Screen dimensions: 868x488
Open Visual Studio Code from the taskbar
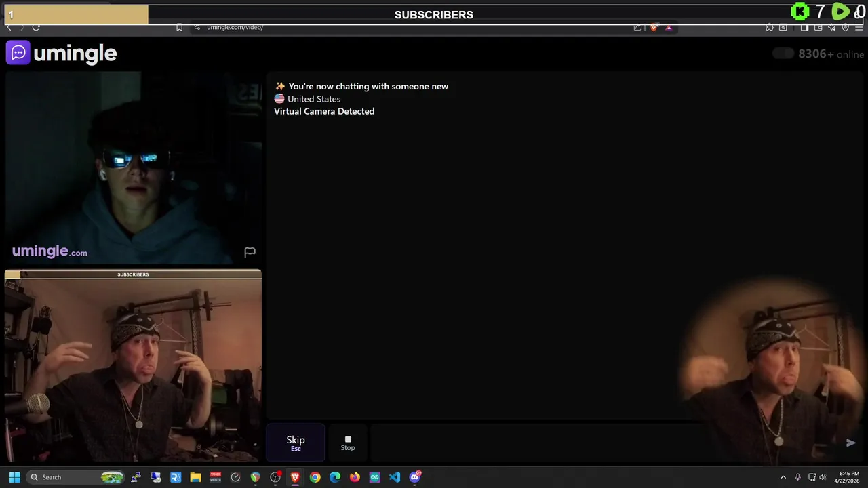(395, 477)
